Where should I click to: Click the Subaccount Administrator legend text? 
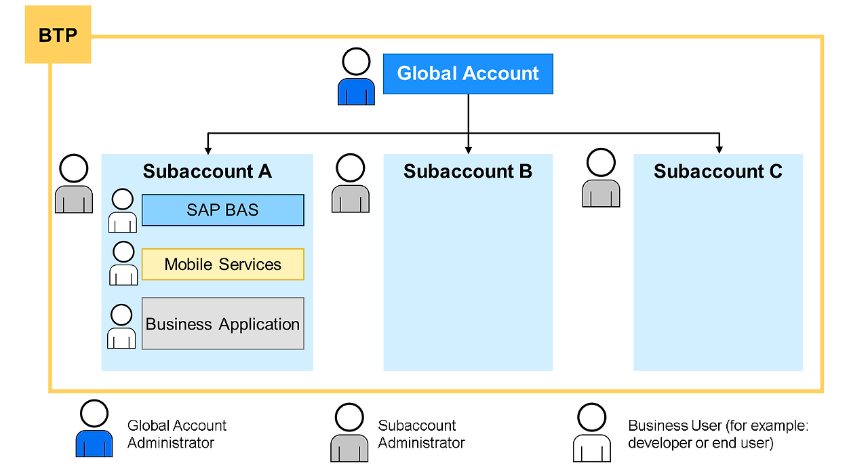coord(421,434)
